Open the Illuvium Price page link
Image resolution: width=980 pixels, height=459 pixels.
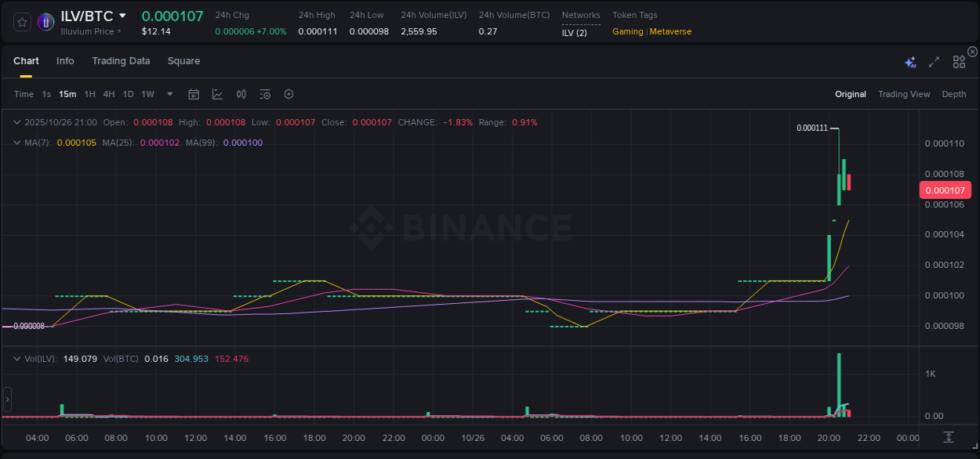[x=88, y=31]
